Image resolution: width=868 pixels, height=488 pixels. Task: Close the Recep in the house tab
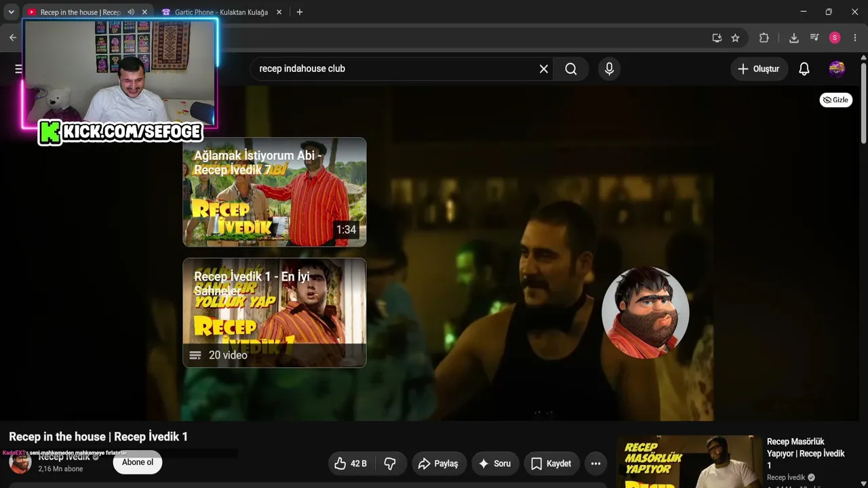pos(144,12)
